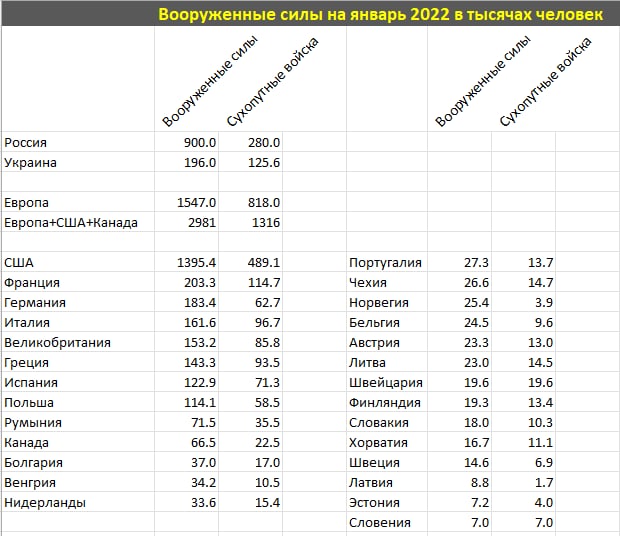Click the value 33.6 for Нидерланды
Viewport: 620px width, 536px height.
(203, 502)
